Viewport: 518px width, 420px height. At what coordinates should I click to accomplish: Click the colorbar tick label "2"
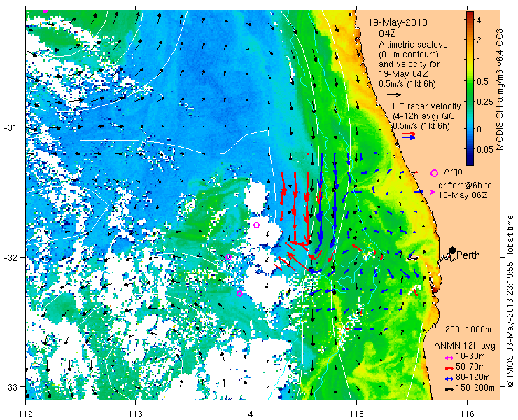[479, 40]
